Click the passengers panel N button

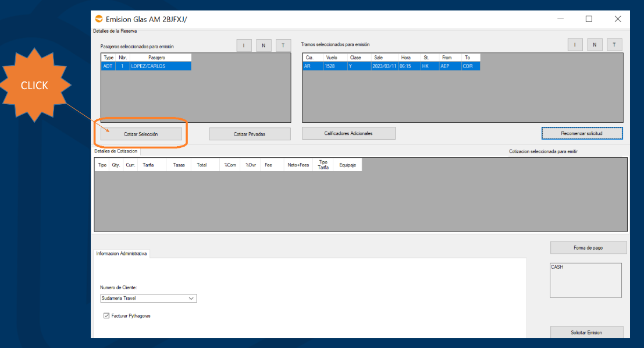264,45
